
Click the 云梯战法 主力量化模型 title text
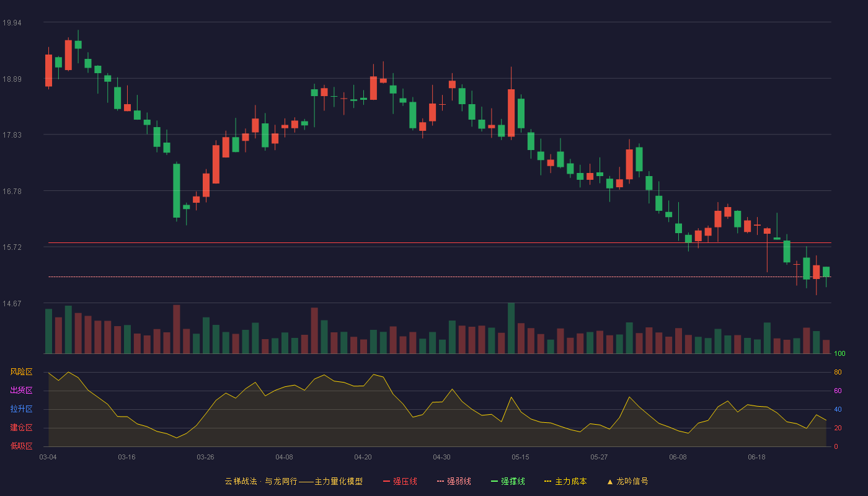click(x=293, y=481)
